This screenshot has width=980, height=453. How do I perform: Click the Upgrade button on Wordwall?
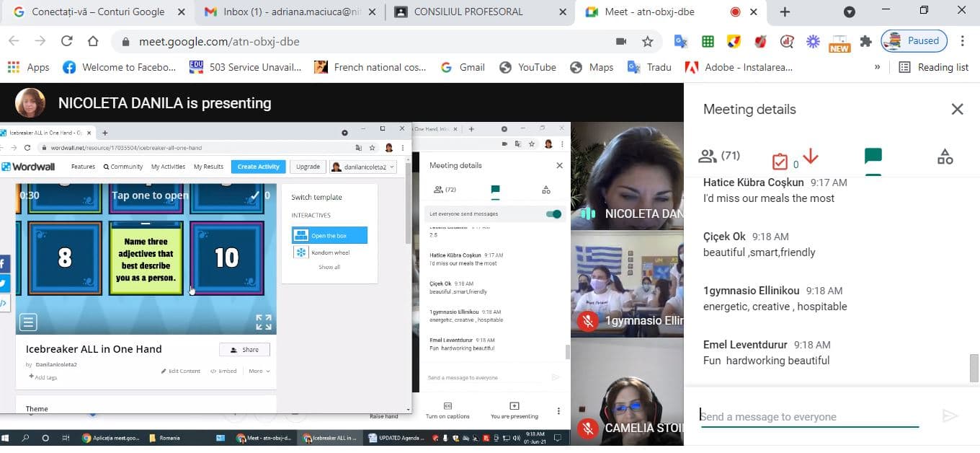(x=308, y=167)
